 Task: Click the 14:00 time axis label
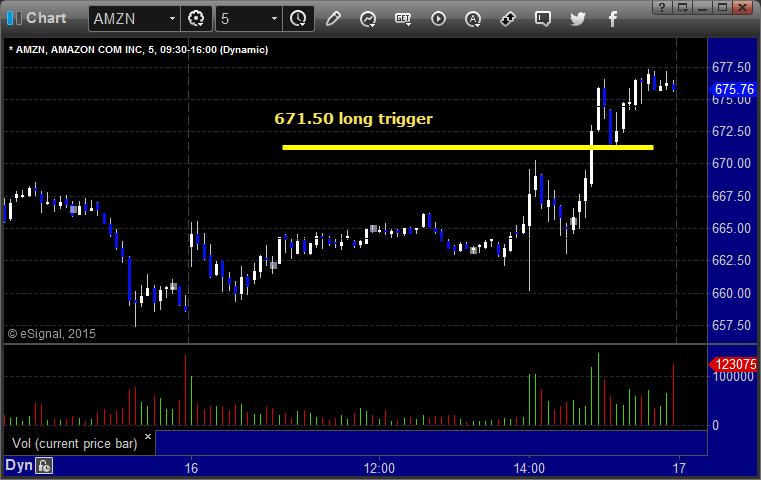point(529,468)
